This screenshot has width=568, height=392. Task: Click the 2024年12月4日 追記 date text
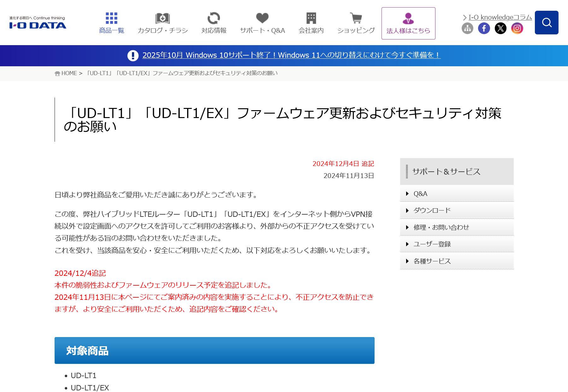343,164
